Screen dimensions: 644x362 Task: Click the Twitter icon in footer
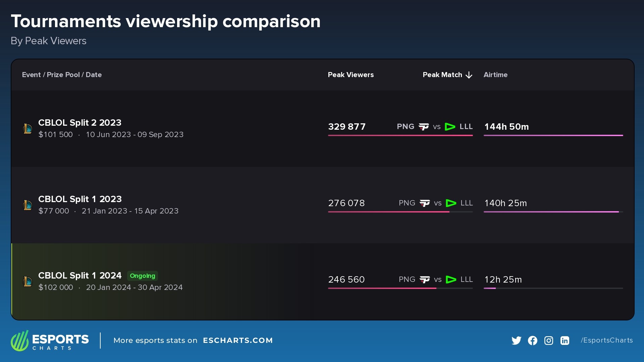[516, 341]
